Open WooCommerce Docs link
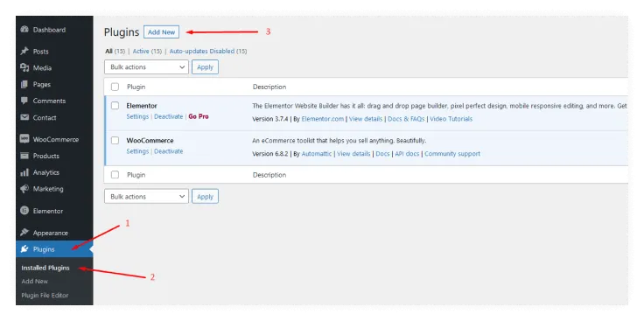 point(382,154)
